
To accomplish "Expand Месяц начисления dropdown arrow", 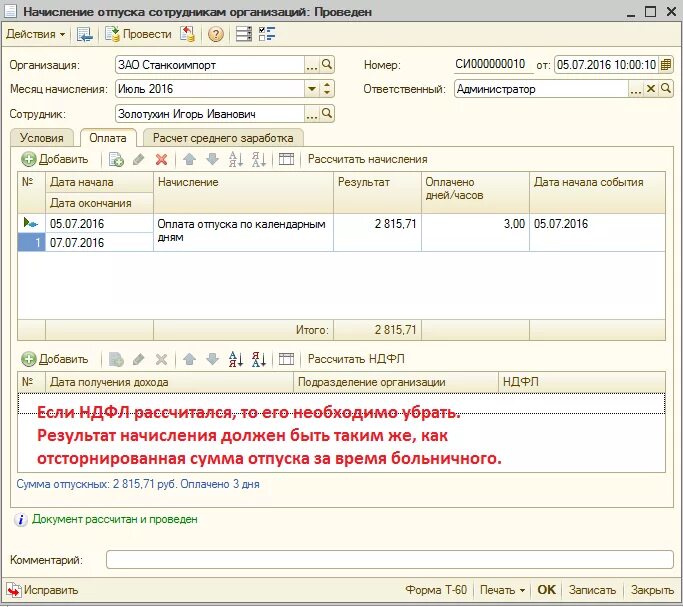I will [x=311, y=89].
